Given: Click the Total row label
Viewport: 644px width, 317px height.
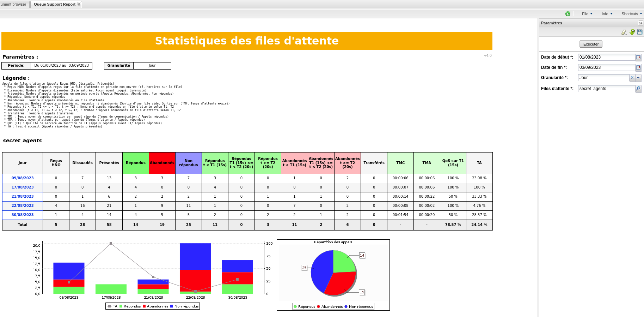Looking at the screenshot, I should [23, 225].
